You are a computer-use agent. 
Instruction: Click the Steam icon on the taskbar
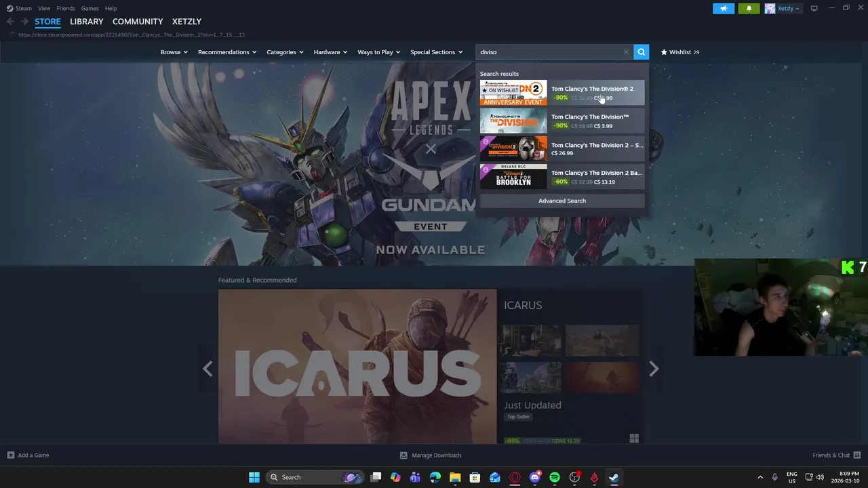point(614,477)
